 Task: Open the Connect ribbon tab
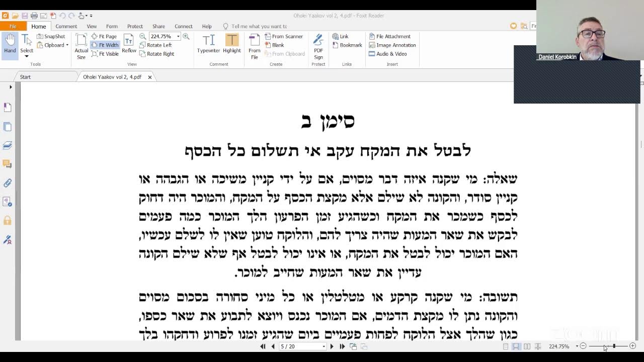184,26
